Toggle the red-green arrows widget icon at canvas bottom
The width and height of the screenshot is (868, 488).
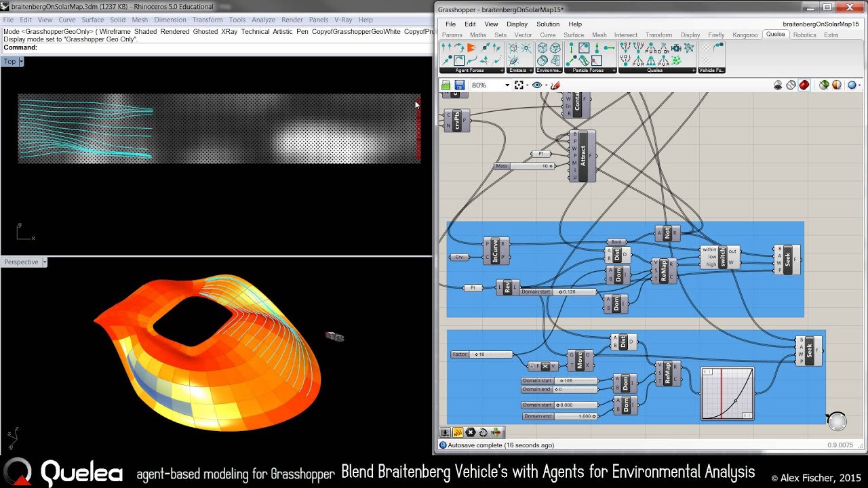tap(496, 432)
